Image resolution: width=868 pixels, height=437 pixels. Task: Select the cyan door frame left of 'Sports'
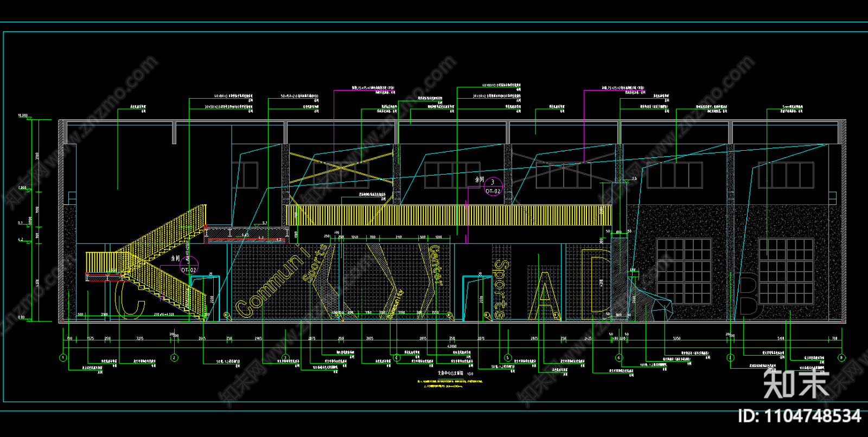tap(477, 298)
